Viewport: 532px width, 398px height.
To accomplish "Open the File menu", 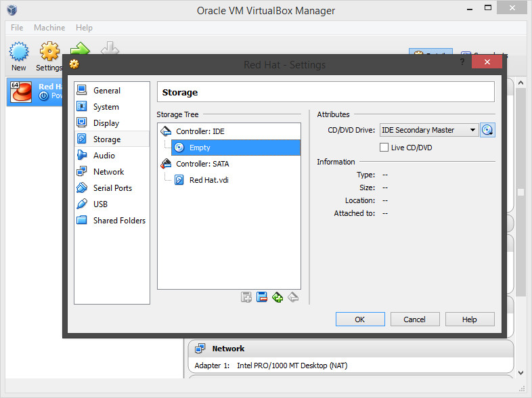I will click(x=17, y=28).
